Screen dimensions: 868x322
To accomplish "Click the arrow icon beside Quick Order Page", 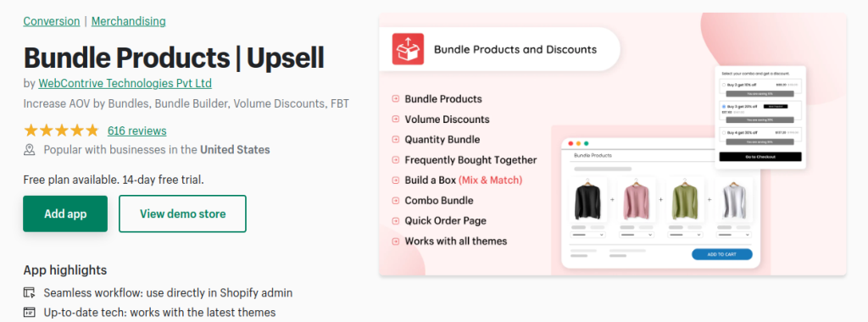I will [395, 221].
